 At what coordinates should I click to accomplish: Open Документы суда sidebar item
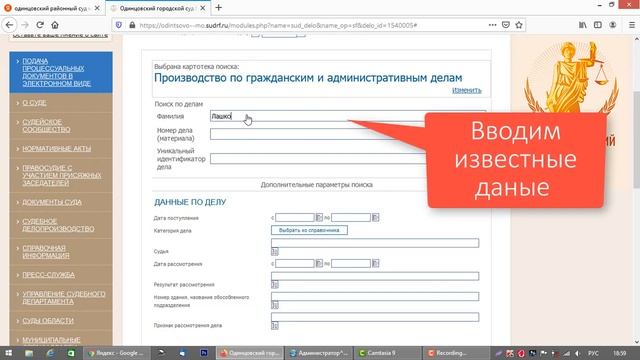tap(61, 202)
